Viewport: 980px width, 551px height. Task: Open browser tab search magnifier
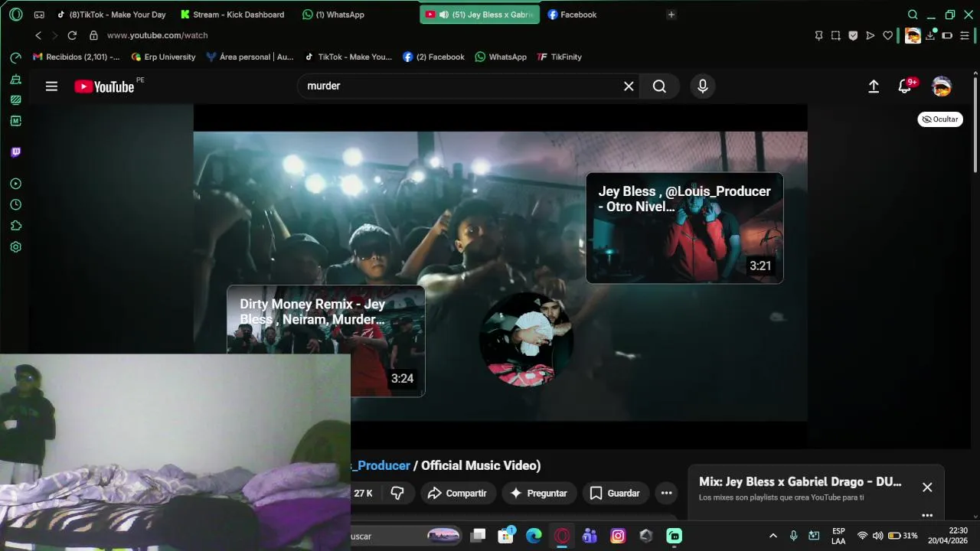[x=913, y=15]
